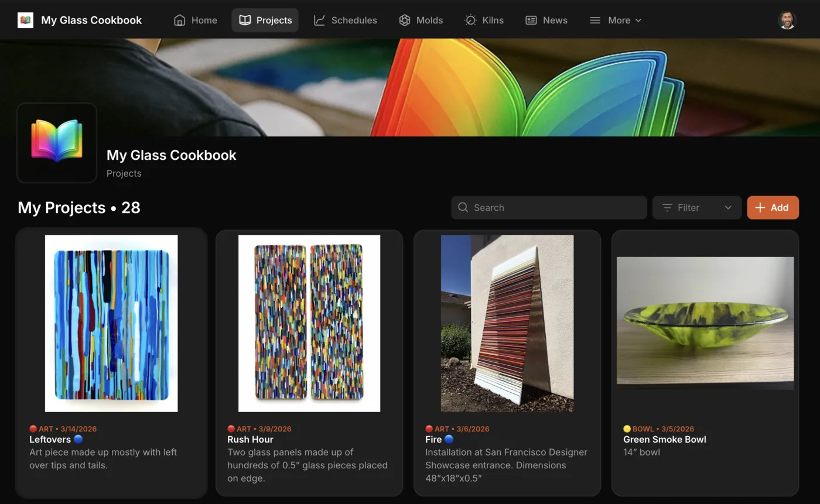Open the Green Smoke Bowl title
Image resolution: width=820 pixels, height=504 pixels.
point(664,439)
